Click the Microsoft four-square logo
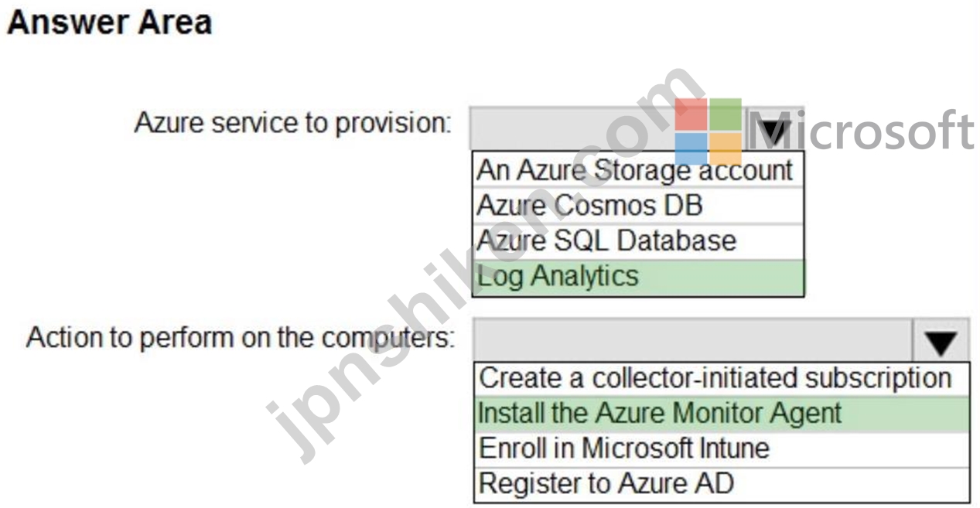 pos(708,131)
